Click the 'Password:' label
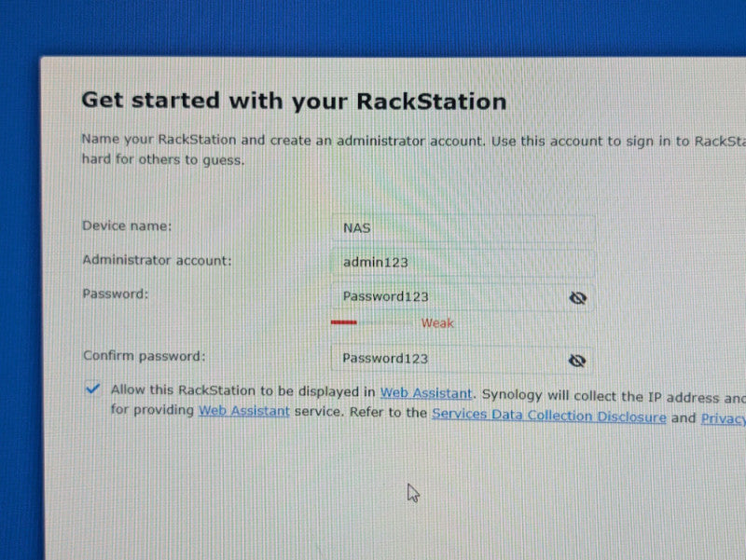 coord(116,294)
